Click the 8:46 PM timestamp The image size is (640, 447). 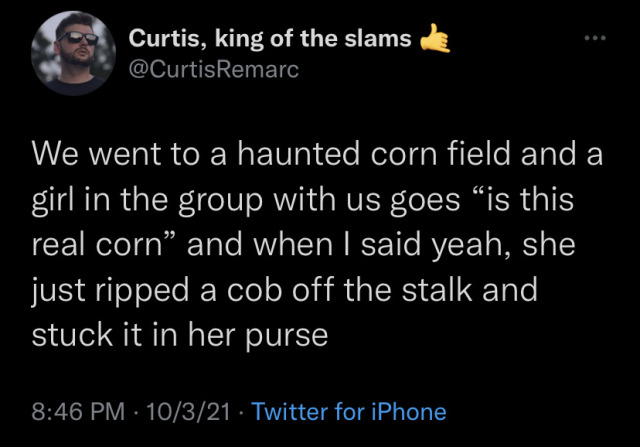79,411
